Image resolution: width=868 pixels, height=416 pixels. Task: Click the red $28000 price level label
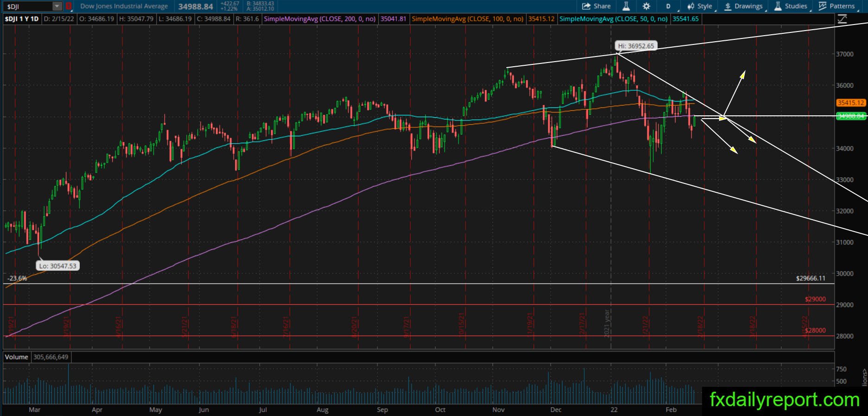815,330
